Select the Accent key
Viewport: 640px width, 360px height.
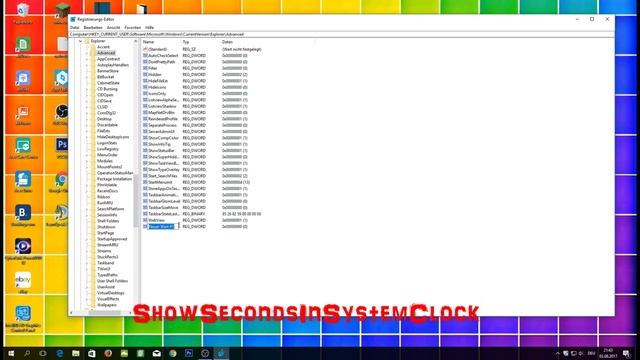[103, 47]
